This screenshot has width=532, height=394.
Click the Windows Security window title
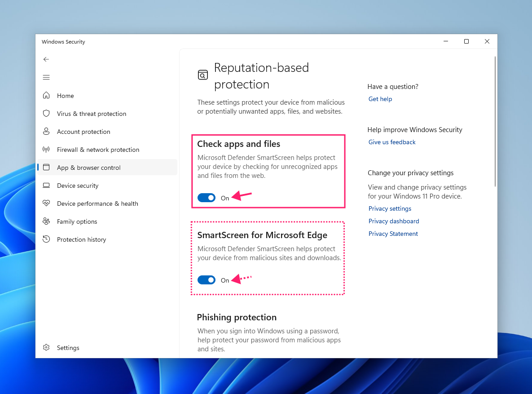click(63, 42)
